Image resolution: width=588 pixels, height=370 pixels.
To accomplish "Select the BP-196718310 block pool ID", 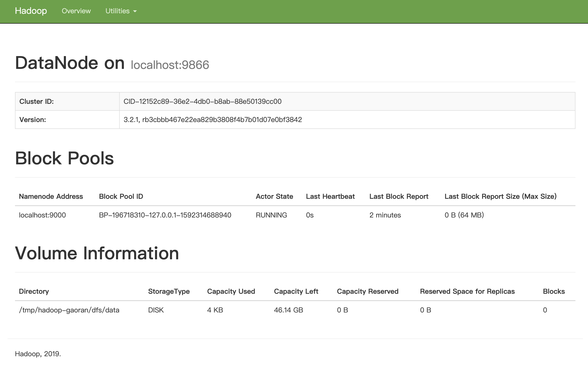I will point(165,215).
